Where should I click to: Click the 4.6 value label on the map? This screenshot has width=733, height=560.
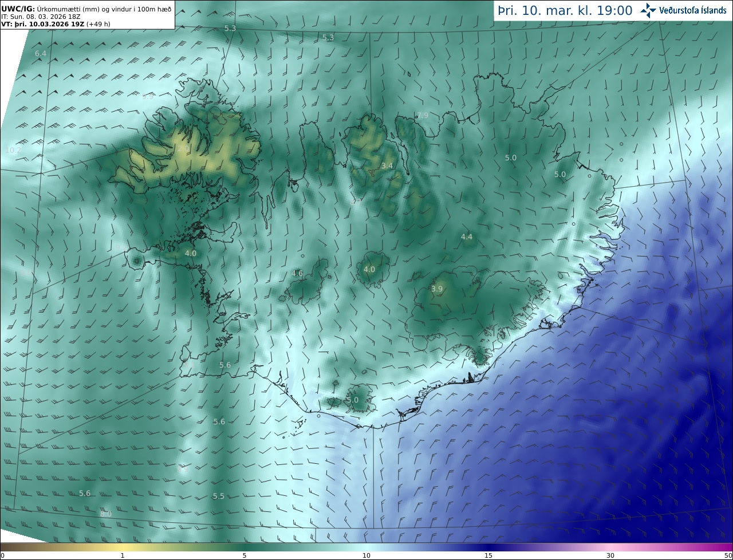click(297, 273)
